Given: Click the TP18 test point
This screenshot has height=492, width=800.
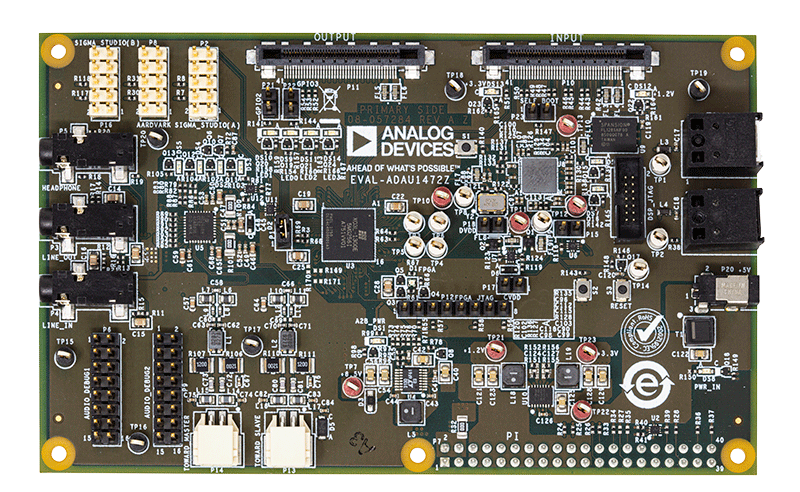Looking at the screenshot, I should click(455, 89).
